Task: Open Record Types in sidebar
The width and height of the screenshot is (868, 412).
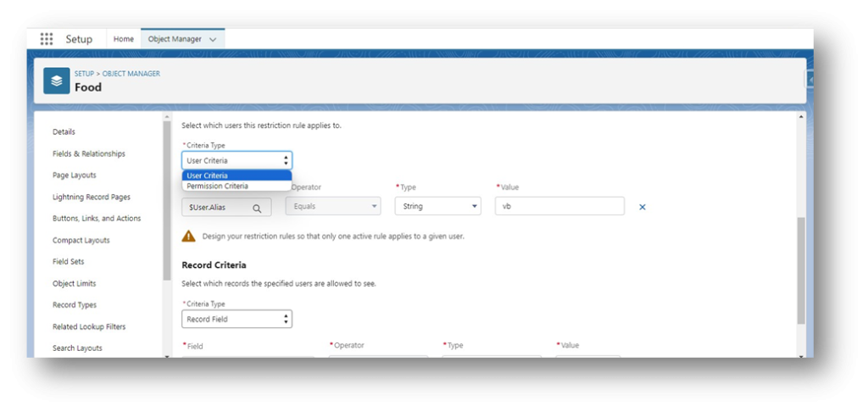Action: click(x=75, y=304)
